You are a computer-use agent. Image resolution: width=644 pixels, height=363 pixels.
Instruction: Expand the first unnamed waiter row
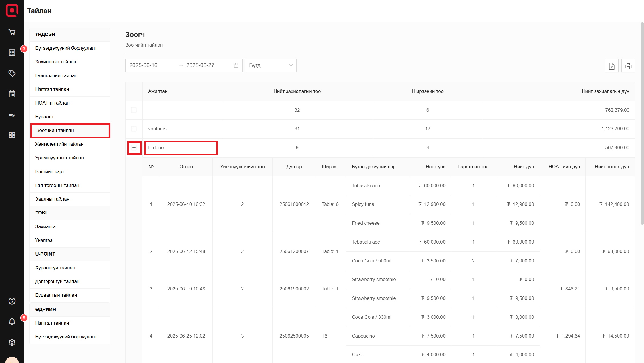134,110
